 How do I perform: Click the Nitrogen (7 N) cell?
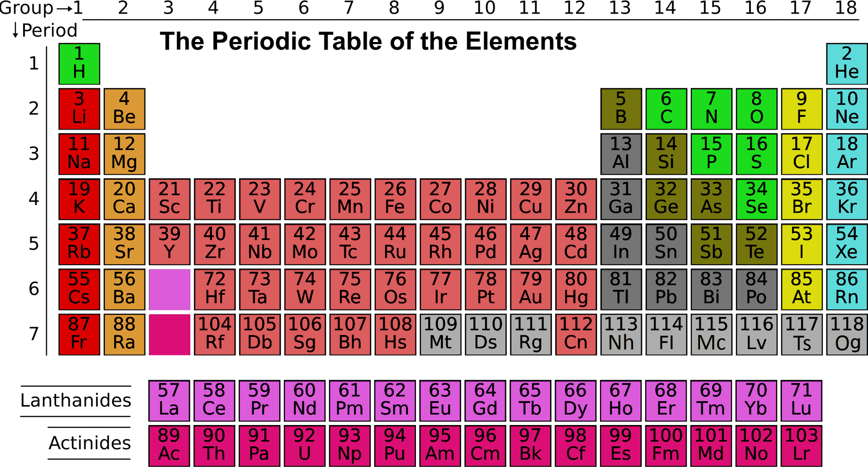712,109
